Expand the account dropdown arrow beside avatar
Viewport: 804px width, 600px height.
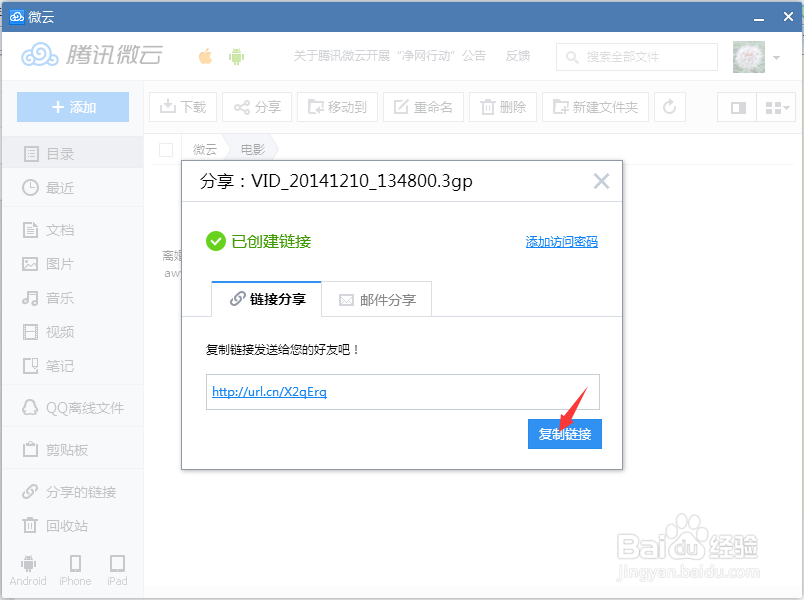pyautogui.click(x=776, y=58)
